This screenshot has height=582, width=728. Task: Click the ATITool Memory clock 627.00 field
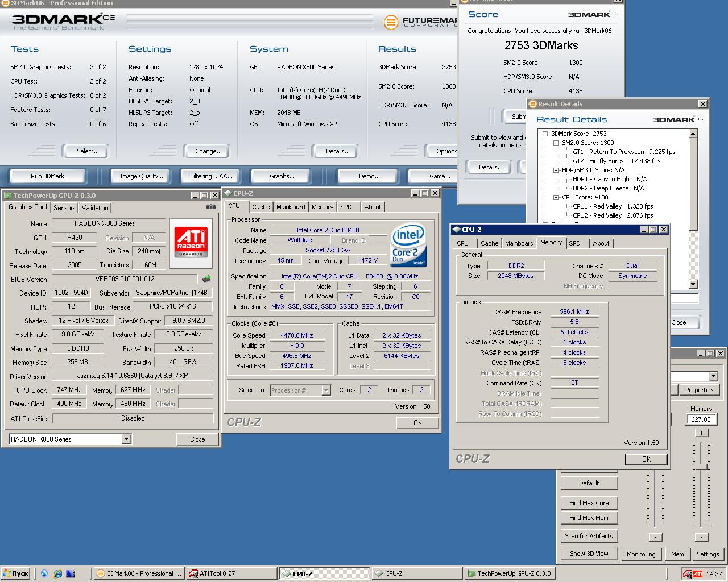point(701,419)
